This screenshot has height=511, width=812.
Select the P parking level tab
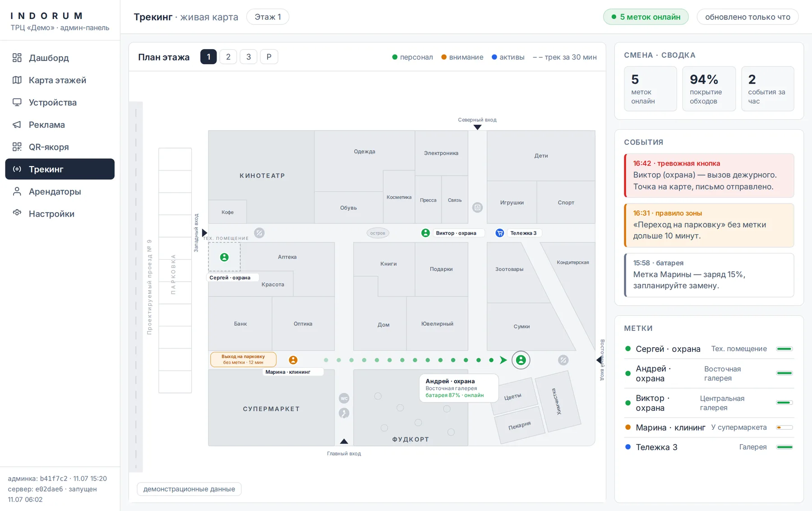click(269, 57)
